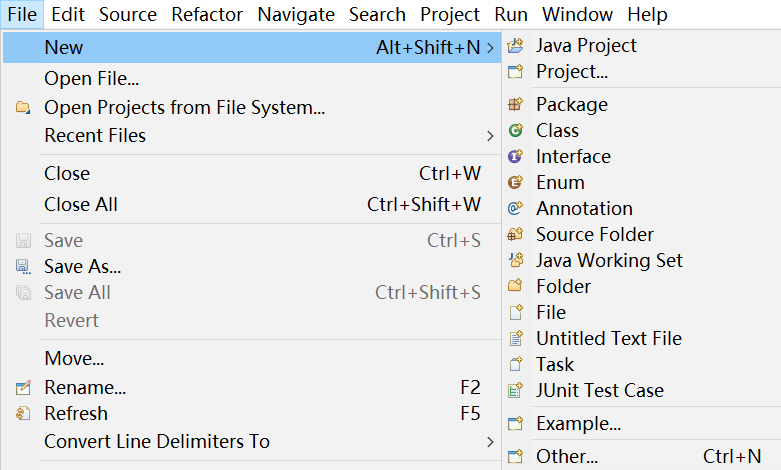Click the Enum icon
781x470 pixels.
coord(516,182)
